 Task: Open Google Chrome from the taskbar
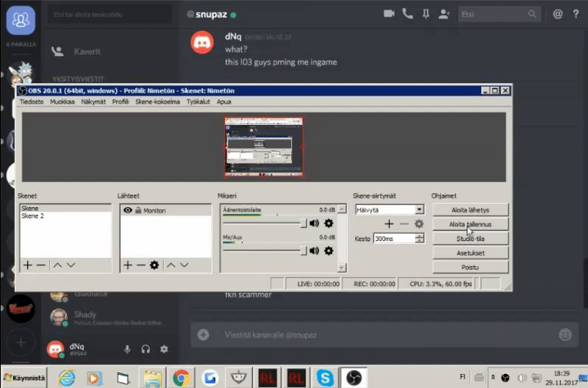click(181, 378)
